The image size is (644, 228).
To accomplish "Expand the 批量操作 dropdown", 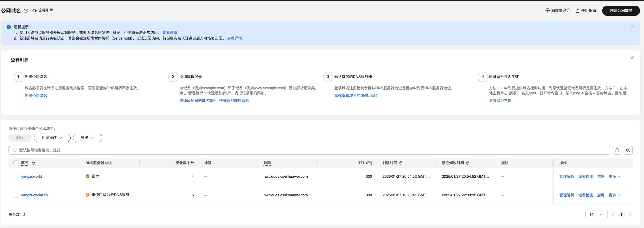I will coord(52,138).
